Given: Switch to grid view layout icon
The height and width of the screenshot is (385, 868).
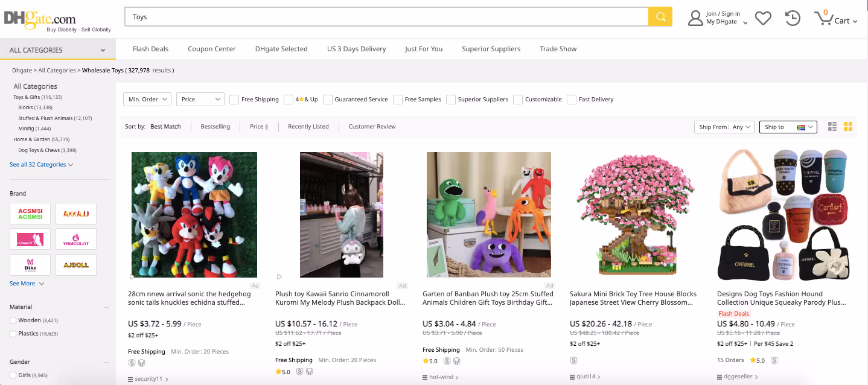Looking at the screenshot, I should pyautogui.click(x=848, y=127).
